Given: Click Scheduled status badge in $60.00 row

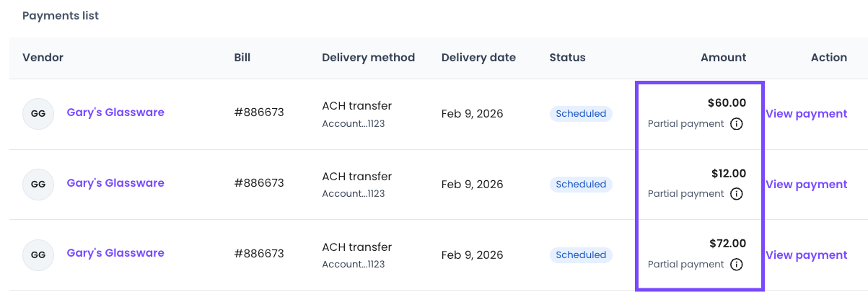Looking at the screenshot, I should pos(581,114).
